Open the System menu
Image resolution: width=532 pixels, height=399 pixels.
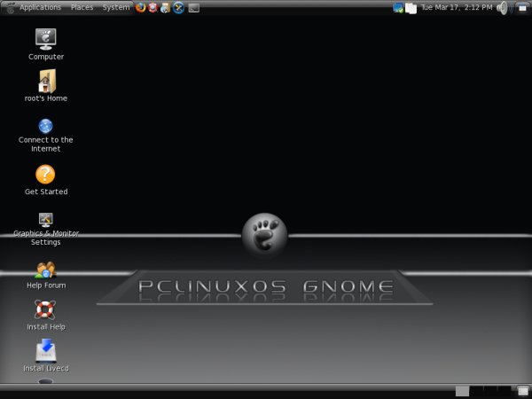click(115, 7)
